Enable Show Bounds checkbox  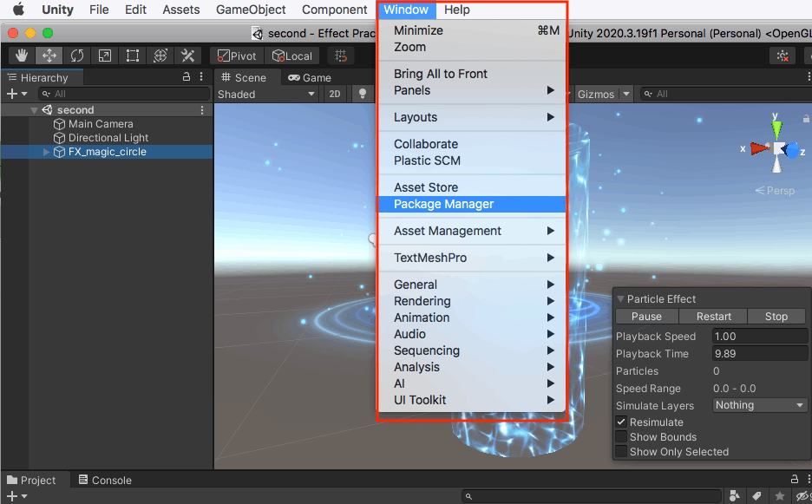pyautogui.click(x=621, y=436)
